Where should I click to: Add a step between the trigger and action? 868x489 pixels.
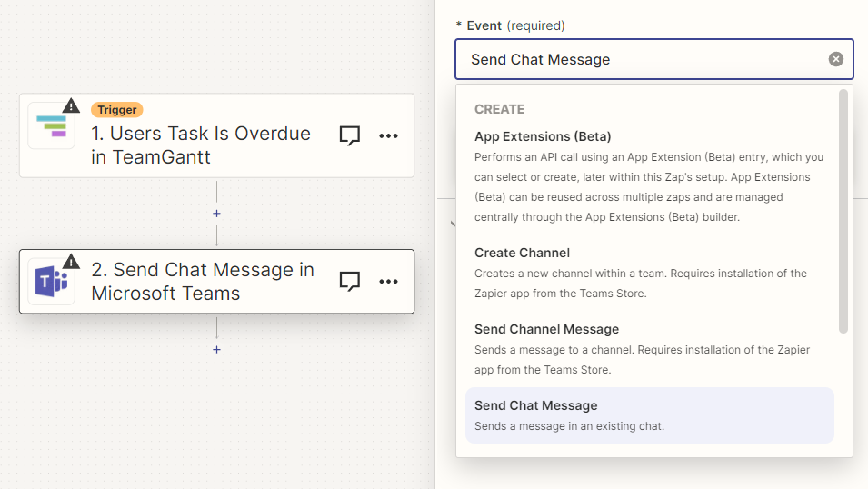point(216,214)
